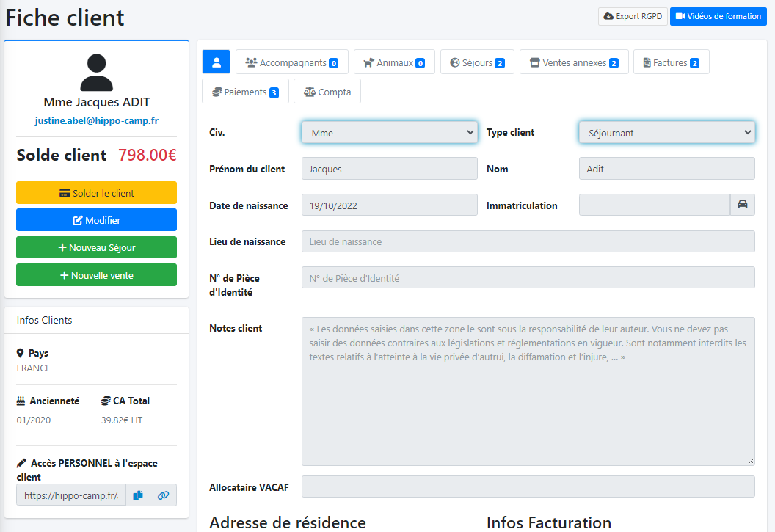Open the Séjours tab

[476, 62]
